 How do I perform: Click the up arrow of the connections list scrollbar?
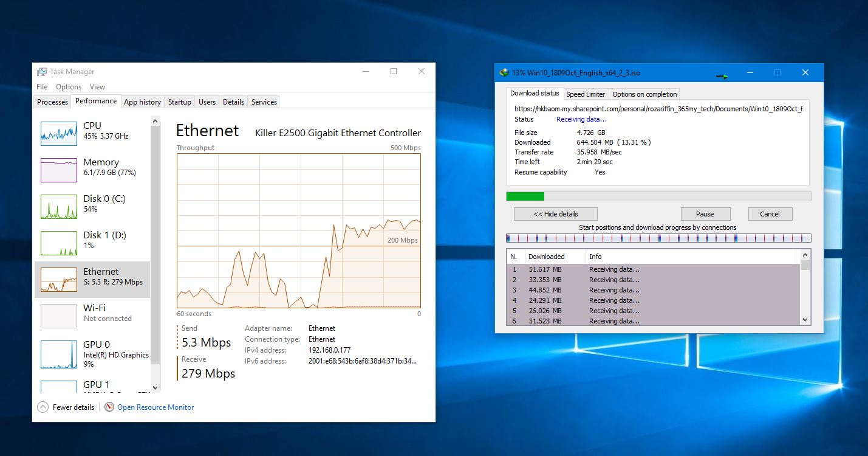click(x=805, y=255)
